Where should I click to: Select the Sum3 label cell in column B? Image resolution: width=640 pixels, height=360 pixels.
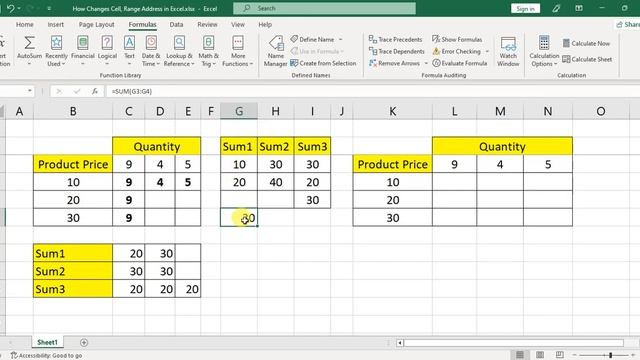73,289
